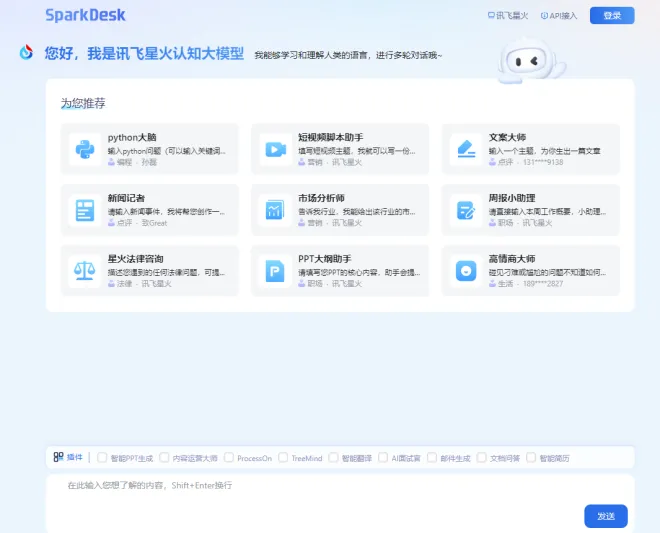Viewport: 660px width, 533px height.
Task: Select the 市场分析师 card title
Action: coord(321,198)
